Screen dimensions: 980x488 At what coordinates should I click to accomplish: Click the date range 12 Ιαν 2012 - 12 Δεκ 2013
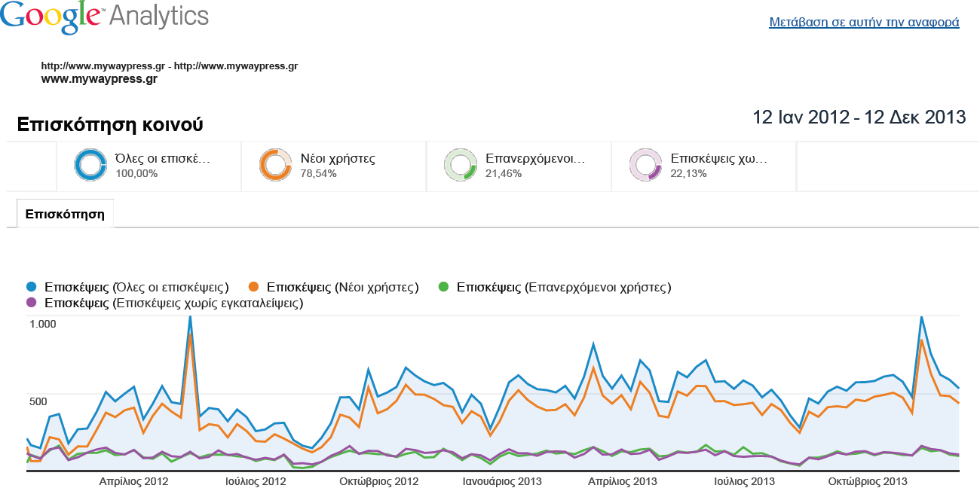(x=859, y=117)
